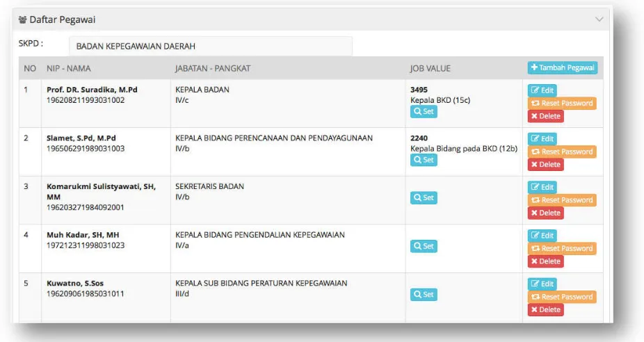Set job value for Muh Kadar
644x342 pixels.
(424, 246)
